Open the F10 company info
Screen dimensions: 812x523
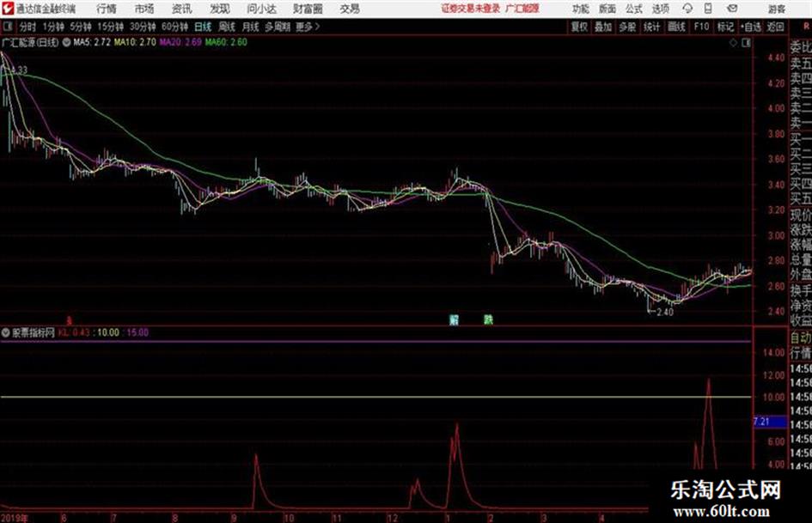pyautogui.click(x=701, y=27)
